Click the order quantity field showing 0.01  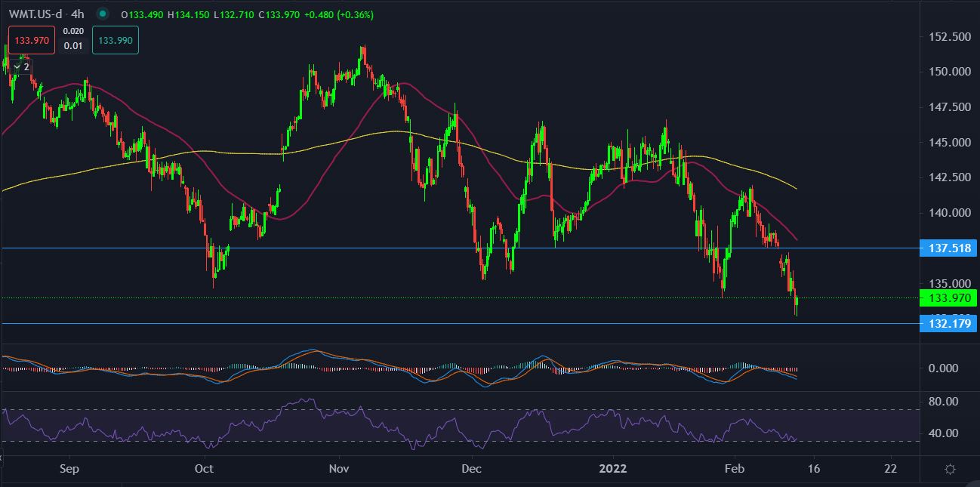pyautogui.click(x=73, y=47)
